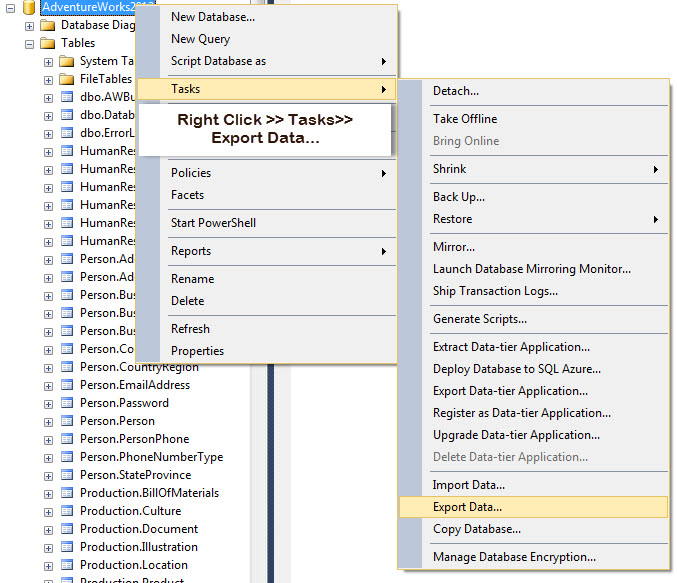Select Generate Scripts... task
This screenshot has width=677, height=583.
(534, 319)
